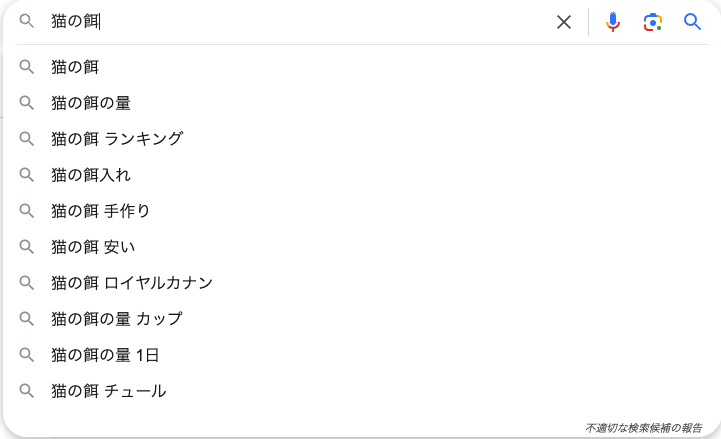Screen dimensions: 721x439
Task: Click the magnifier icon beside the search input
Action: (27, 22)
